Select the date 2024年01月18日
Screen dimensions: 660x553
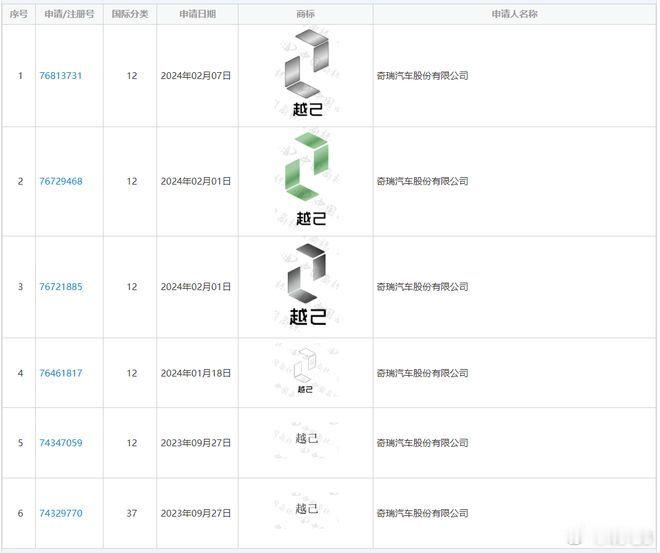click(196, 373)
